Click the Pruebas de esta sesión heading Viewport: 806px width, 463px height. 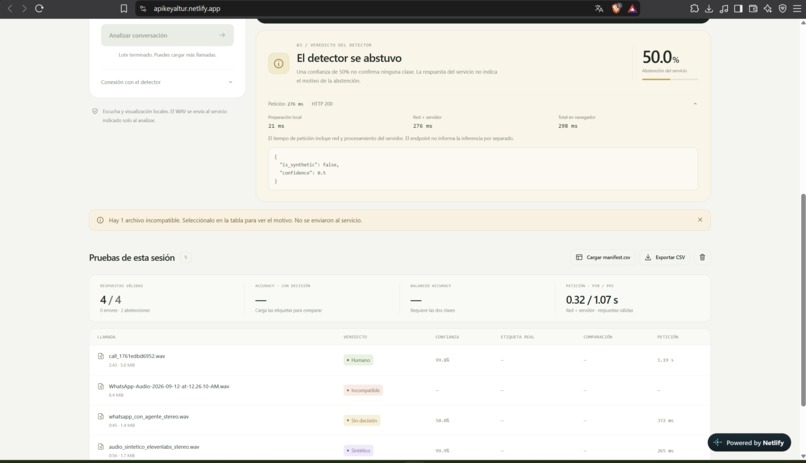(x=132, y=258)
